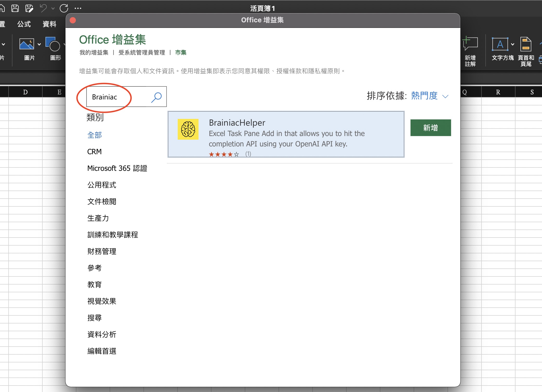Close the Office 增益集 dialog
The width and height of the screenshot is (542, 392).
(x=73, y=20)
